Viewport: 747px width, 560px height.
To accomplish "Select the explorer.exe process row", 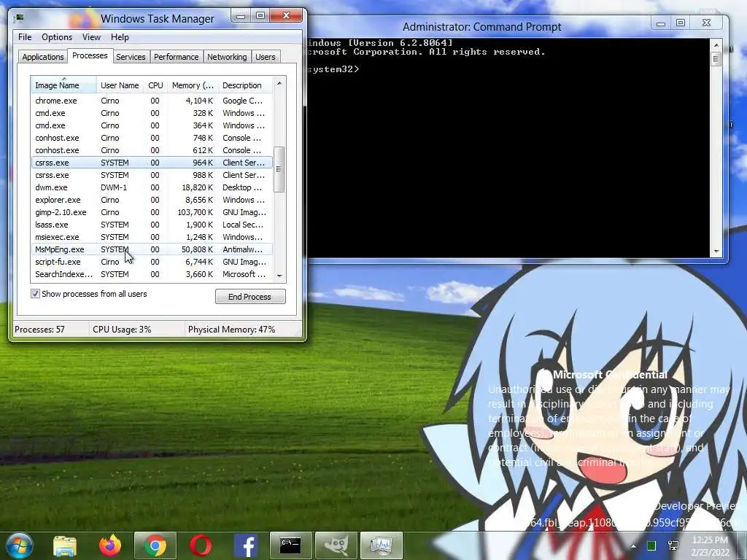I will click(x=152, y=200).
